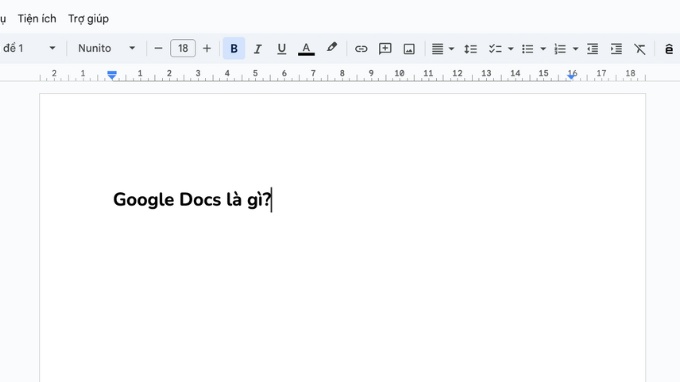Apply a numbered list

pyautogui.click(x=560, y=49)
